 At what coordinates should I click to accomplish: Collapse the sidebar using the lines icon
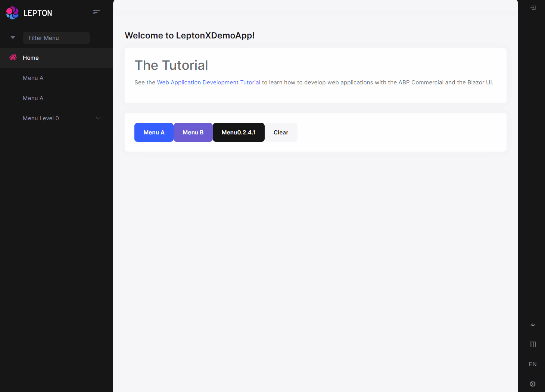pyautogui.click(x=96, y=13)
